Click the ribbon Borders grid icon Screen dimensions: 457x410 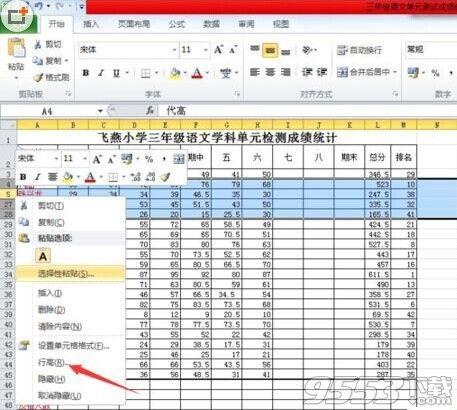[x=146, y=73]
